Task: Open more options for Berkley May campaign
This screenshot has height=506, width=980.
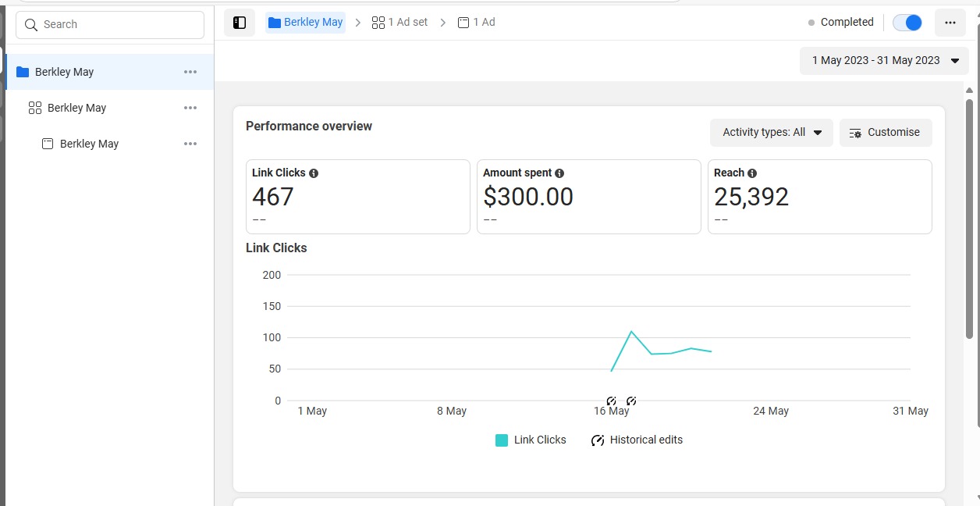Action: point(190,72)
